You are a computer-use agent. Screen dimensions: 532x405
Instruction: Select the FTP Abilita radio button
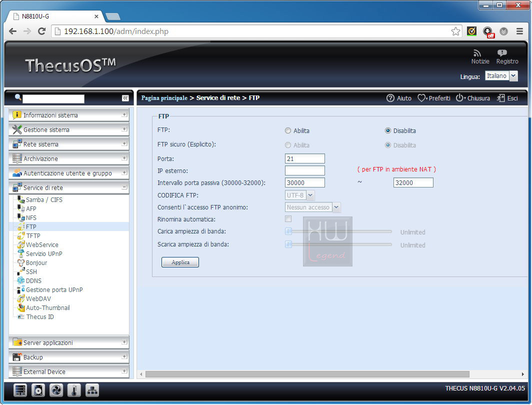[288, 130]
